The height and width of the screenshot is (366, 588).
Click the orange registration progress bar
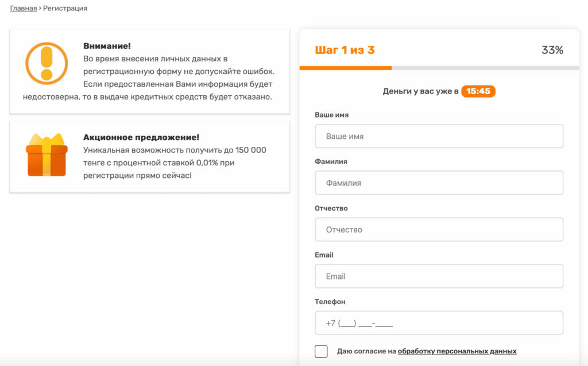click(345, 68)
